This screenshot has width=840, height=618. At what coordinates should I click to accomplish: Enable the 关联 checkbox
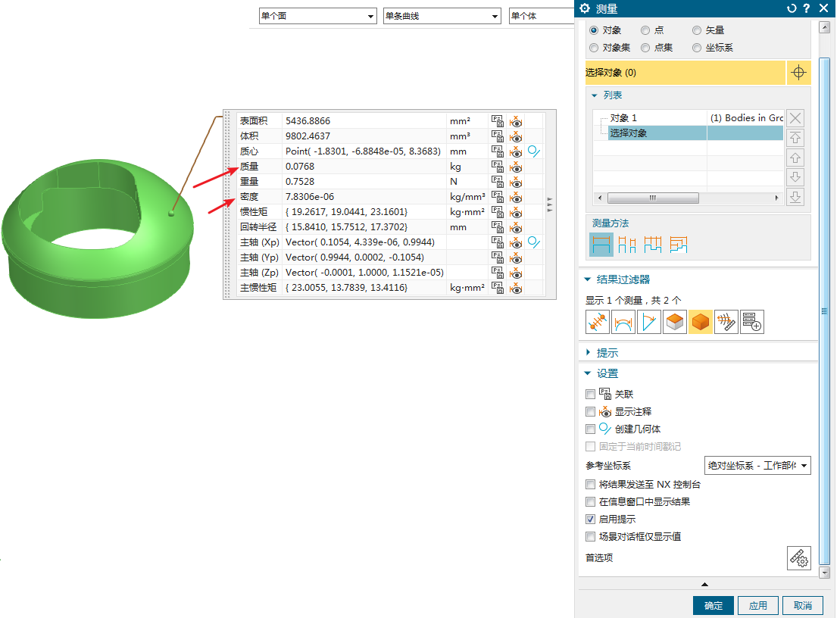tap(590, 394)
